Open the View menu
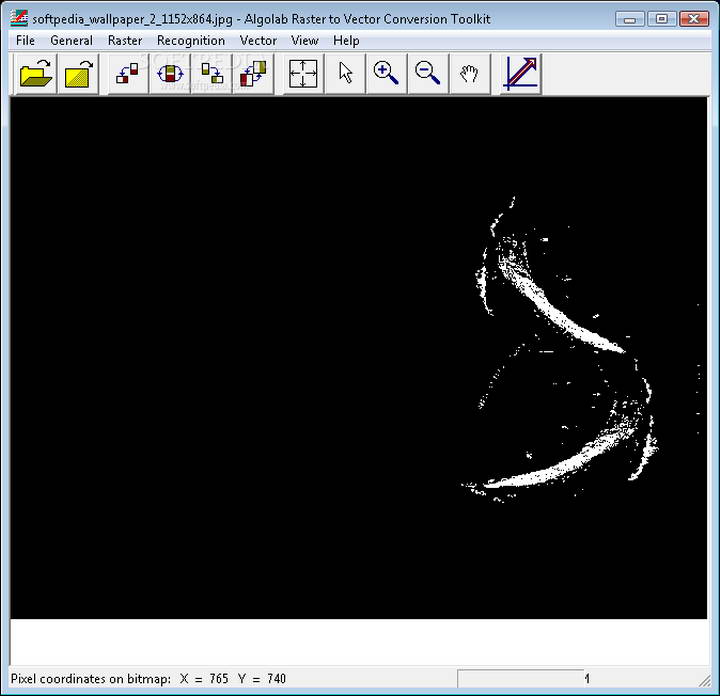Viewport: 720px width, 696px height. coord(304,40)
